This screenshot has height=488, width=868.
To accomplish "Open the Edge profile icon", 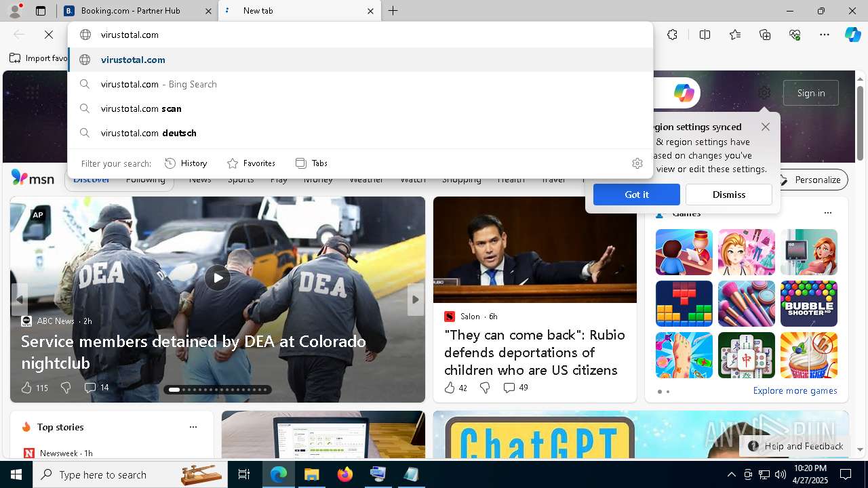I will coord(14,10).
